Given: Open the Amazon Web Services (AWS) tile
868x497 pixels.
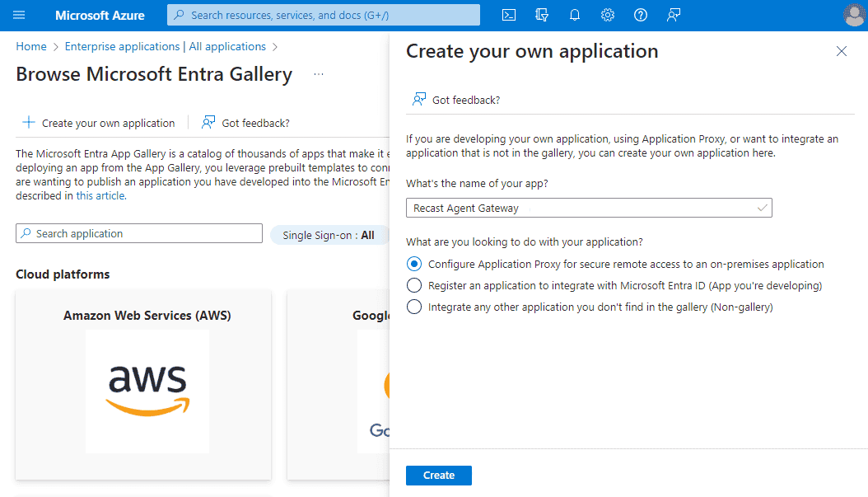Looking at the screenshot, I should 147,384.
